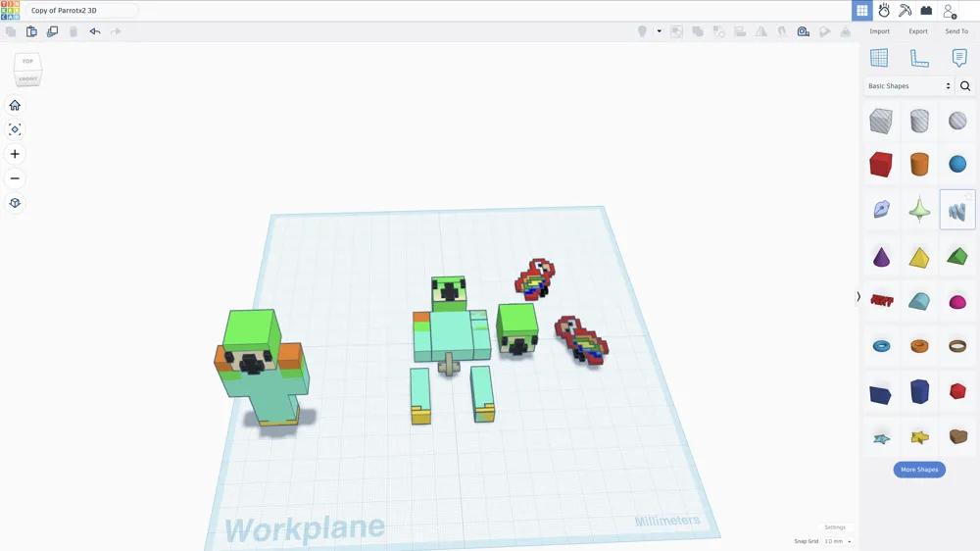Click the Fit all in view icon
Screen dimensions: 980x551
(15, 129)
